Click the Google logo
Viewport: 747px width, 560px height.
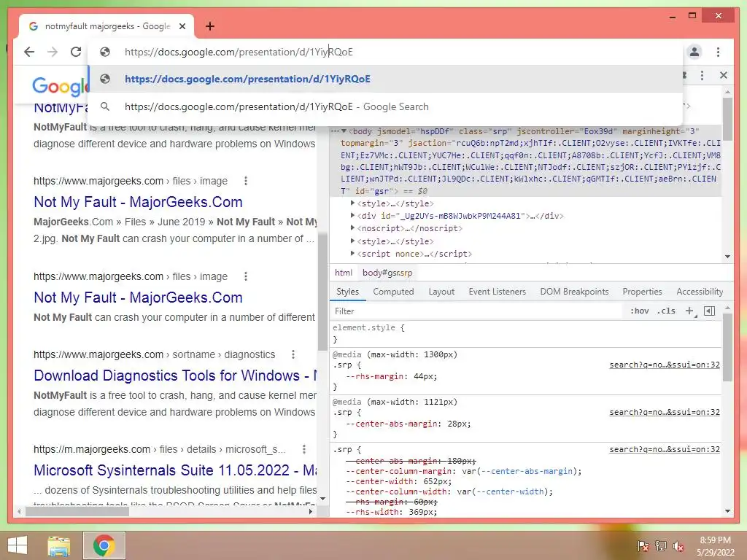[60, 87]
